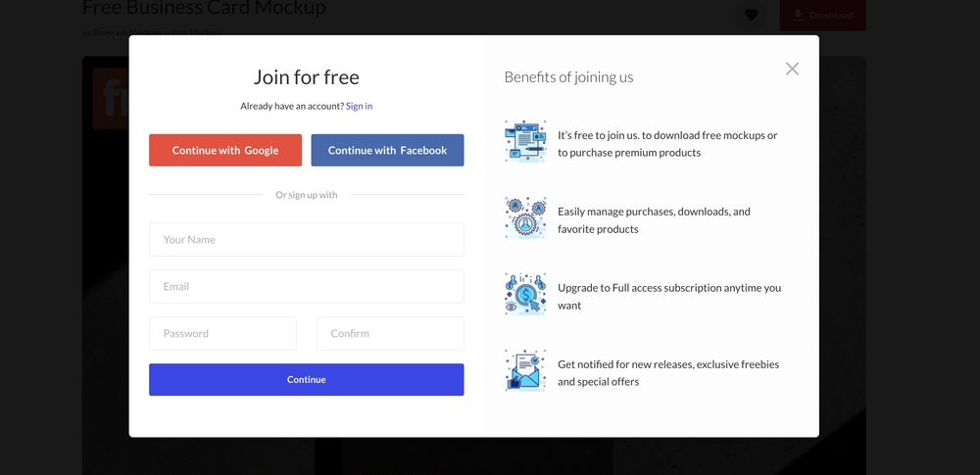Close the sign-up dialog with the X

(x=792, y=69)
